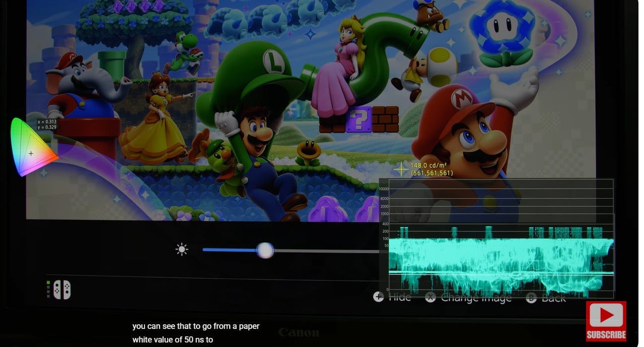Hit the red YouTube Subscribe button
644x347 pixels.
(606, 321)
